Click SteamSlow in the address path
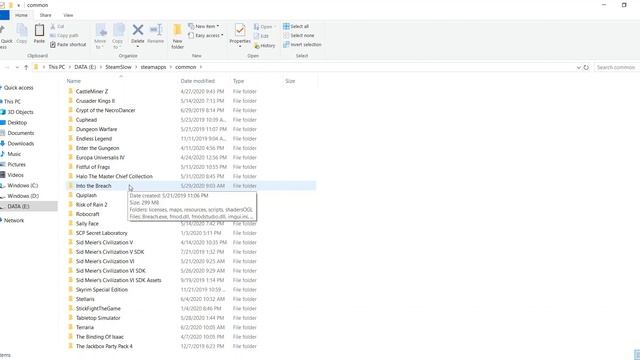640x360 pixels. click(x=118, y=67)
